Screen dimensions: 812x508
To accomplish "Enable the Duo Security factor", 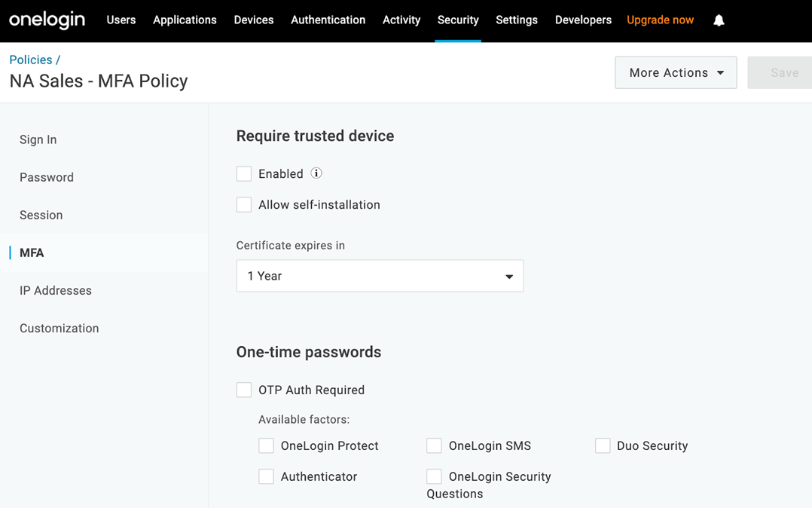I will 603,445.
